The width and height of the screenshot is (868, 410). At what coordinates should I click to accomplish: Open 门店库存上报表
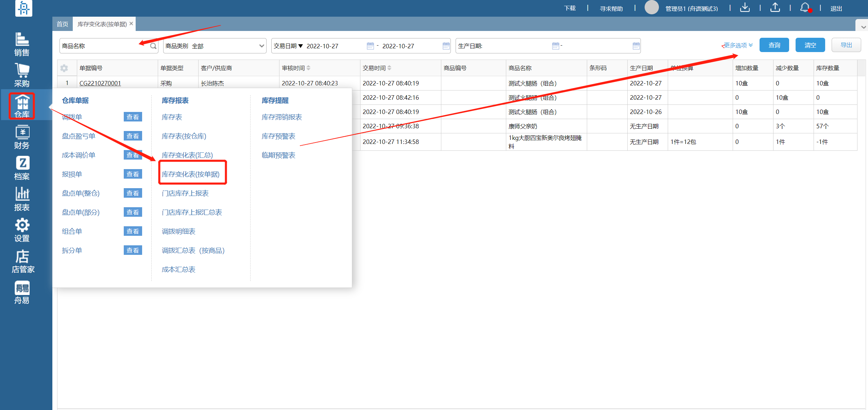185,193
